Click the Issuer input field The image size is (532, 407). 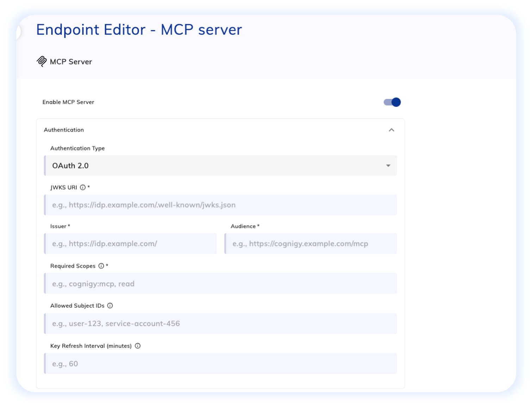click(x=130, y=244)
